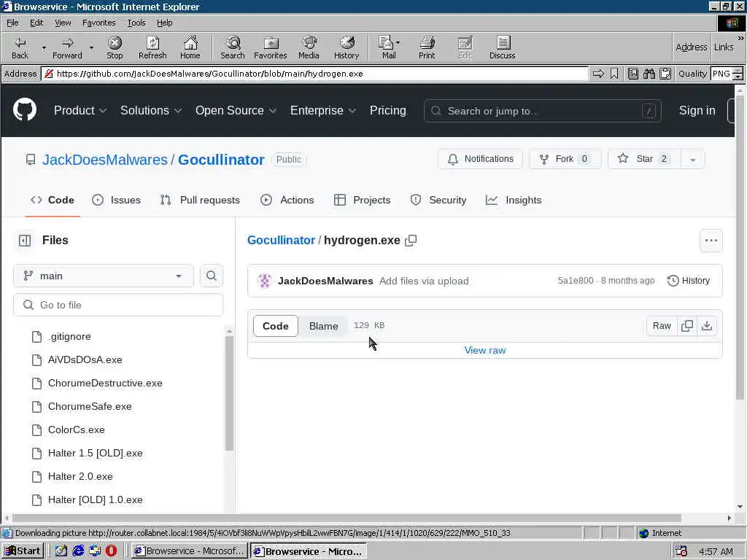Screen dimensions: 747x560
Task: Select the Code view toggle
Action: [x=275, y=326]
